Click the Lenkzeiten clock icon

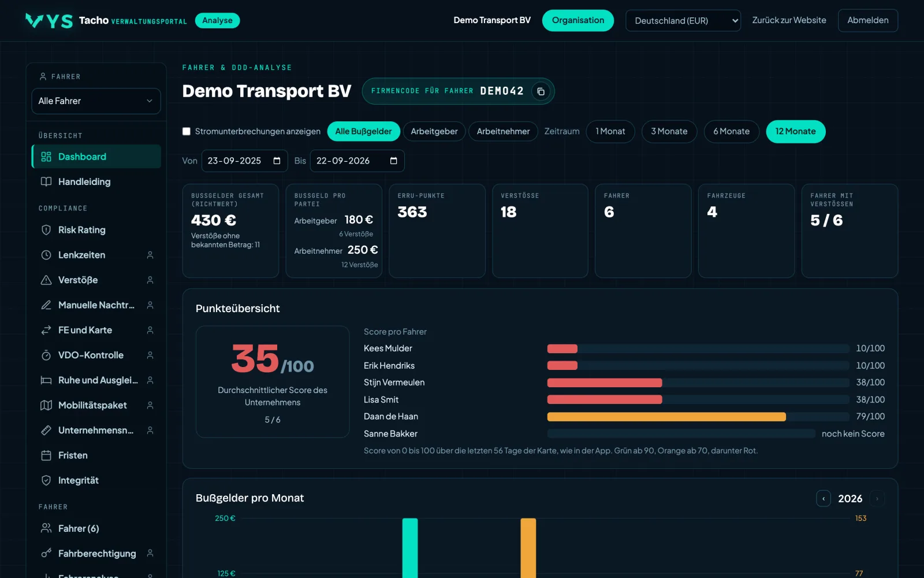[x=46, y=255]
